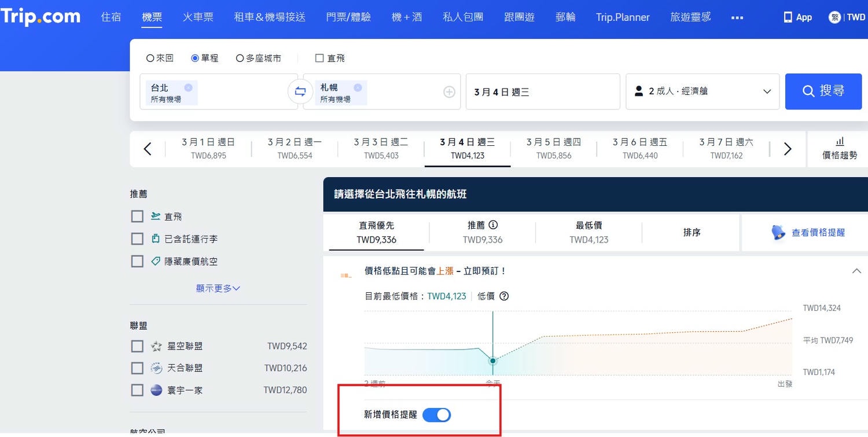Screen dimensions: 868x437
Task: Collapse the price forecast panel chevron
Action: [857, 270]
